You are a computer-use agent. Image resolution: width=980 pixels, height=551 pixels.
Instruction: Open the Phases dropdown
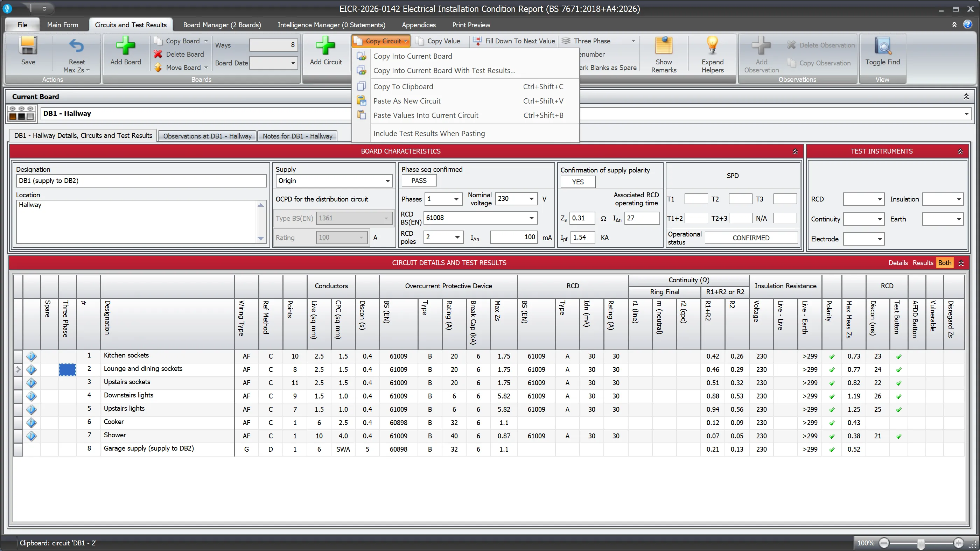pos(456,199)
